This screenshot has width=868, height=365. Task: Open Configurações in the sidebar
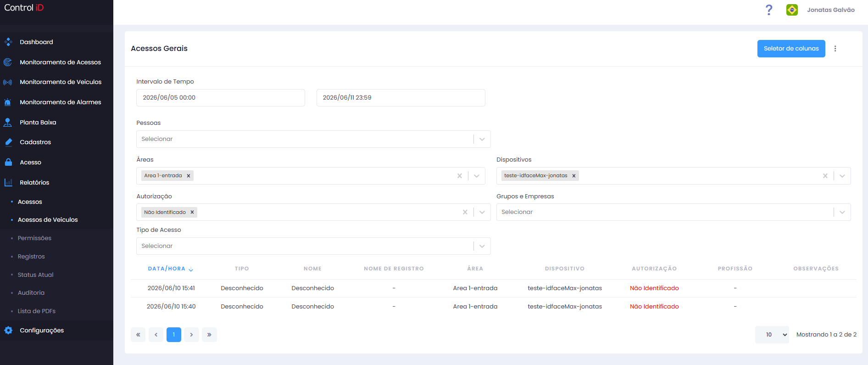tap(41, 331)
